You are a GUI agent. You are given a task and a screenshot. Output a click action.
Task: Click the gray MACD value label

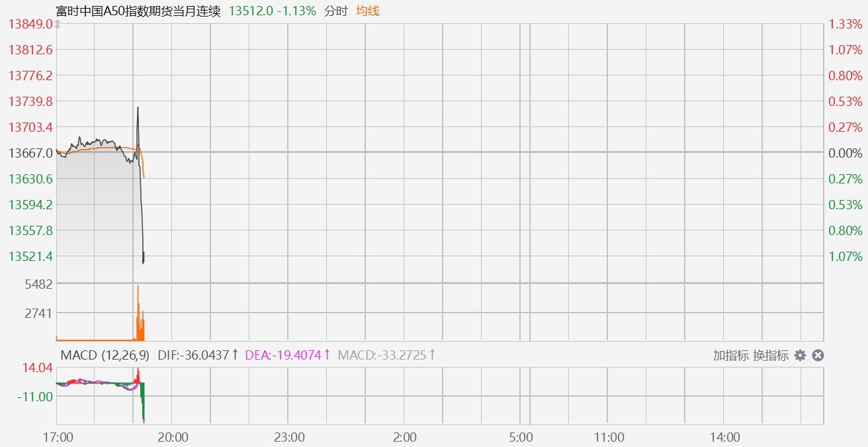point(386,356)
